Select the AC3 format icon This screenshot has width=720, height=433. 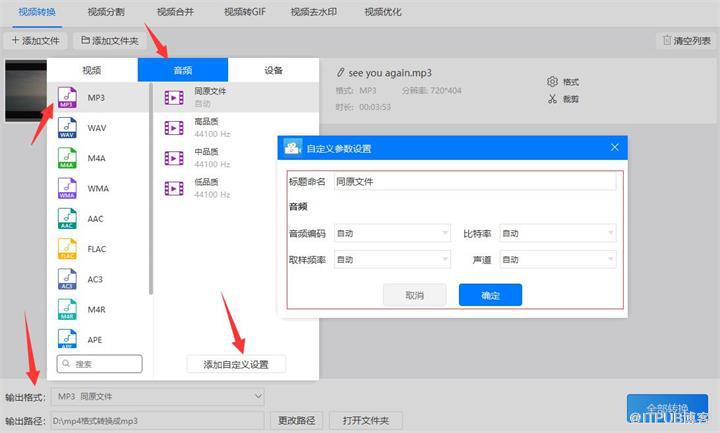coord(67,279)
